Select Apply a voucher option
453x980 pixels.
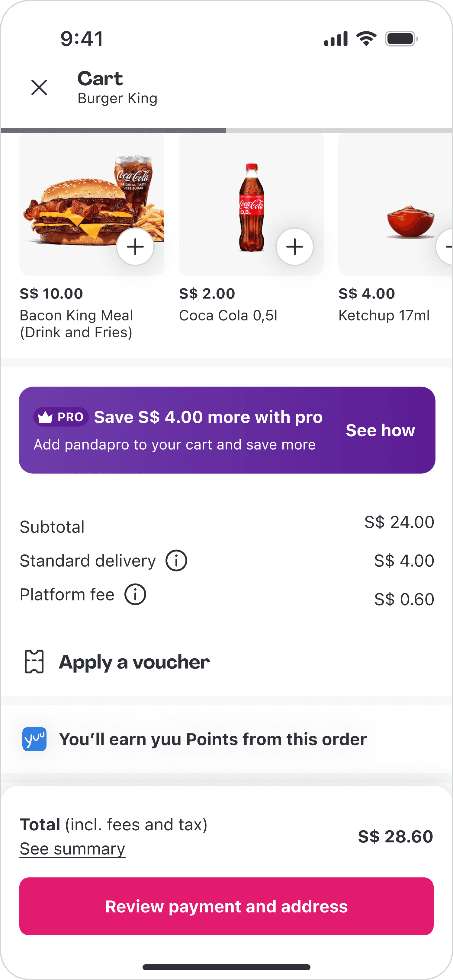pos(134,662)
